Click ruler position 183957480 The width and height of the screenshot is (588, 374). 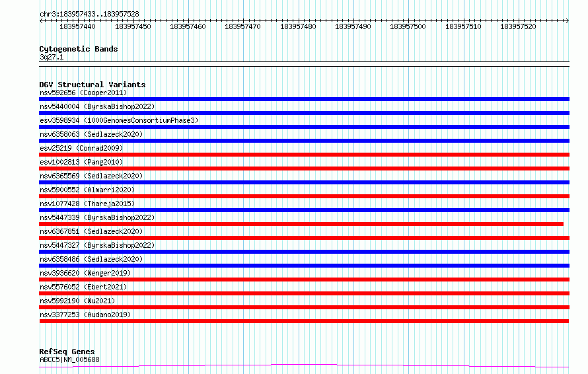pos(298,26)
